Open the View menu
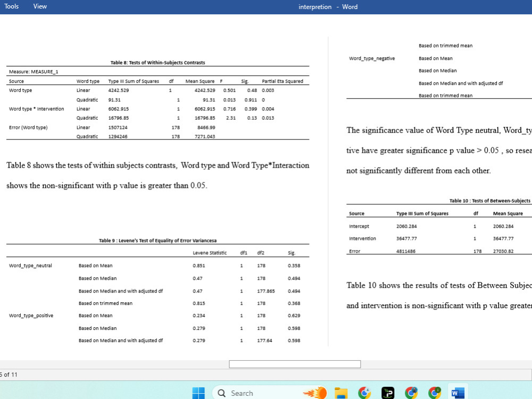The height and width of the screenshot is (399, 532). 39,6
